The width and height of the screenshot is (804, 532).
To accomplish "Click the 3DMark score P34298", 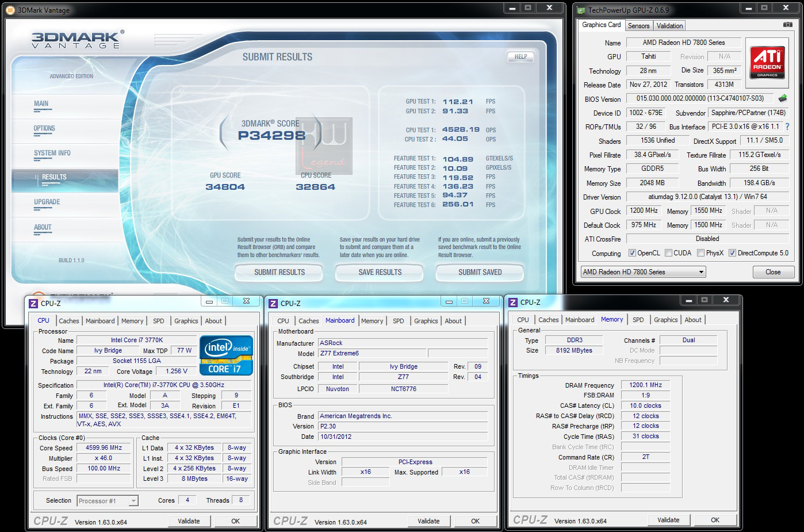I will (271, 136).
